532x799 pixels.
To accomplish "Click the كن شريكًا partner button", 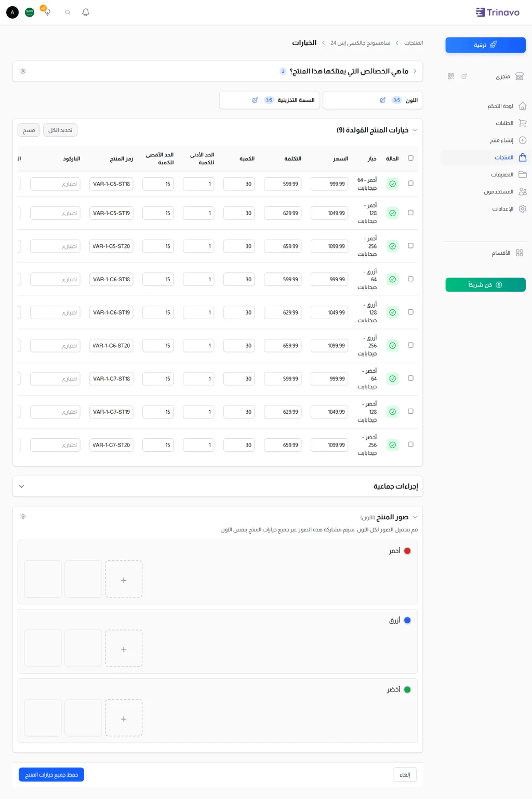I will (485, 285).
